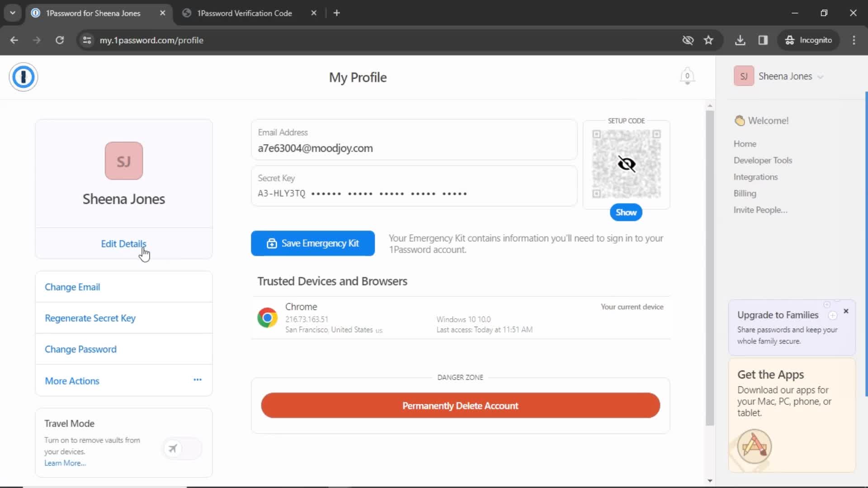868x488 pixels.
Task: Open the browser tab 1Password Verification Code
Action: pos(245,13)
